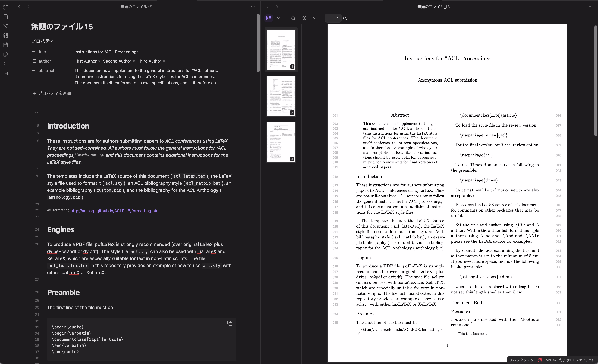Click the Engines heading in the editor
598x364 pixels.
tap(61, 229)
